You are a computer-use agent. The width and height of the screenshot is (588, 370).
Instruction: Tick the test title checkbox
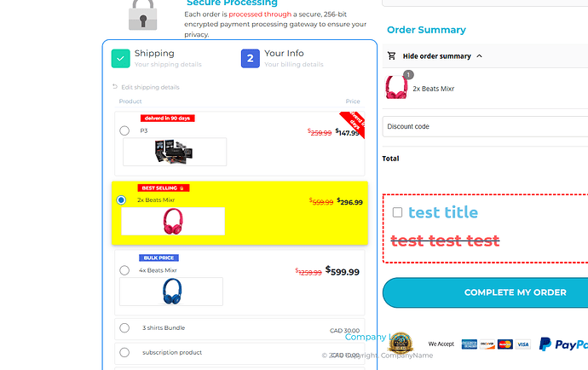pyautogui.click(x=397, y=212)
